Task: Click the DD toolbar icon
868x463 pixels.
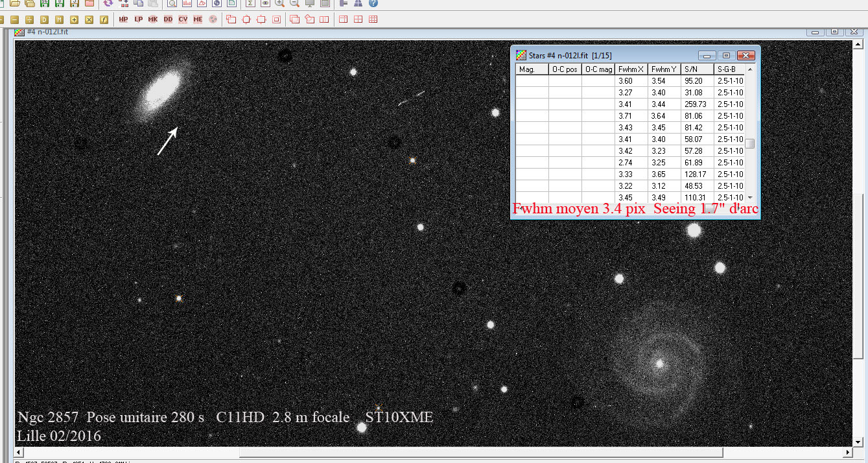Action: click(168, 19)
